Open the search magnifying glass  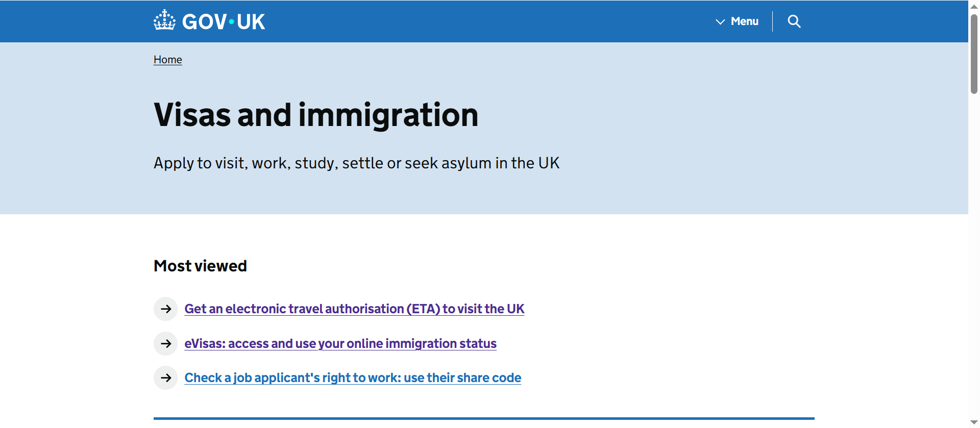click(794, 21)
